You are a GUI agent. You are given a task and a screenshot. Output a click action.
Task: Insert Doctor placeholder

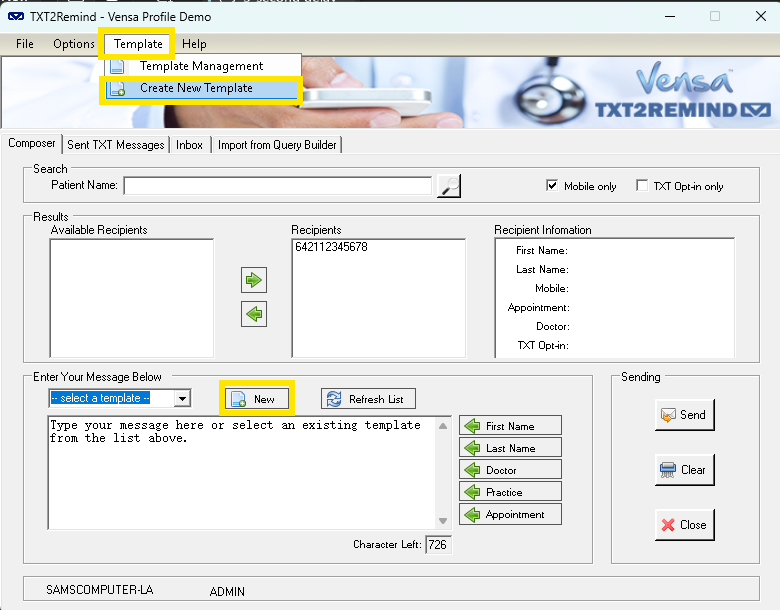510,470
